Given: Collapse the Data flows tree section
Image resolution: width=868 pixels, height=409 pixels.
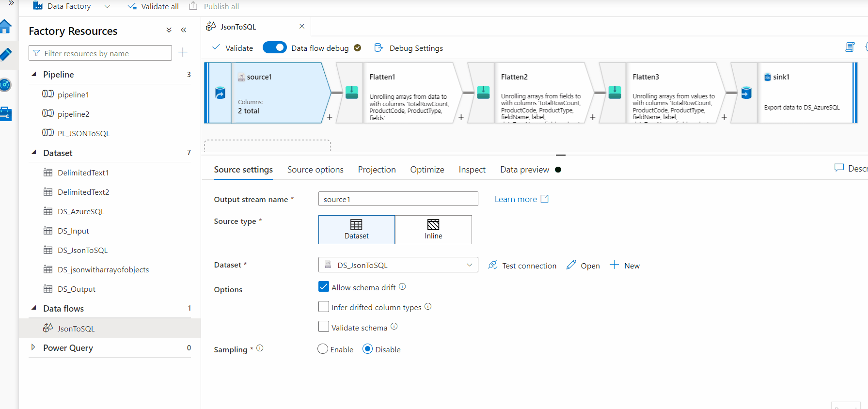Looking at the screenshot, I should coord(34,308).
